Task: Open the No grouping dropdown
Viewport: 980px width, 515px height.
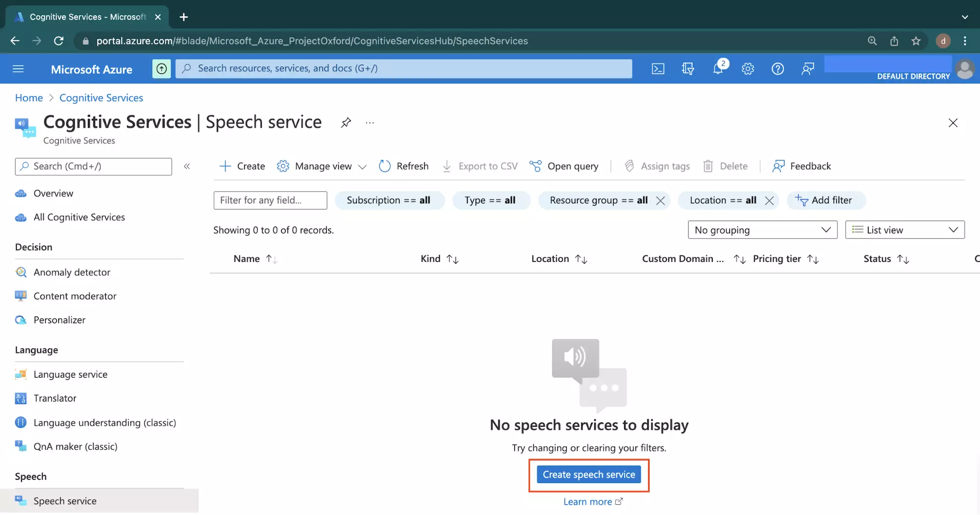Action: pos(762,230)
